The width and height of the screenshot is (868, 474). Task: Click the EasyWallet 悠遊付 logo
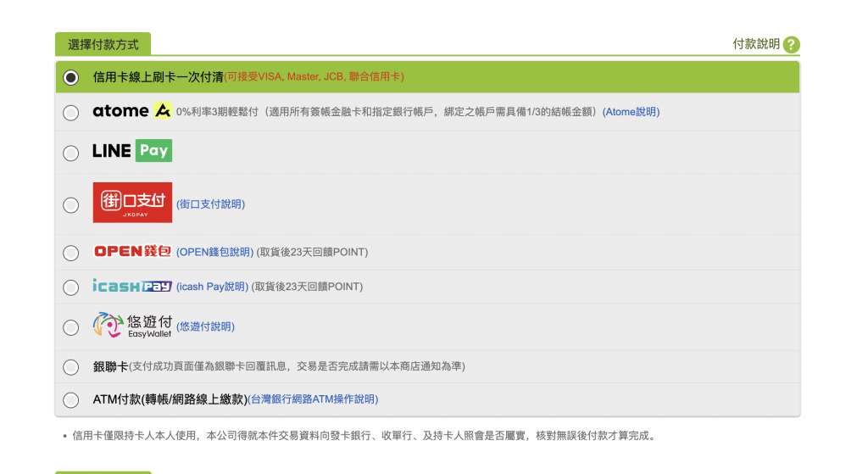(132, 326)
